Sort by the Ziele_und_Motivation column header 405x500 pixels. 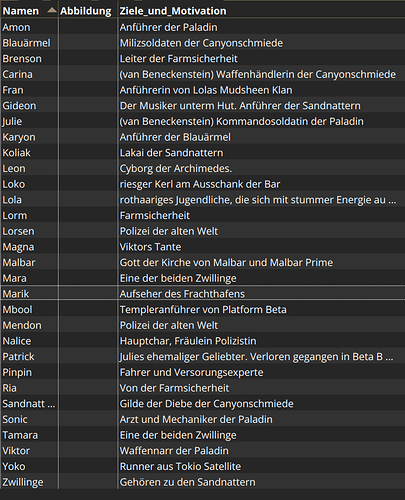(x=173, y=11)
